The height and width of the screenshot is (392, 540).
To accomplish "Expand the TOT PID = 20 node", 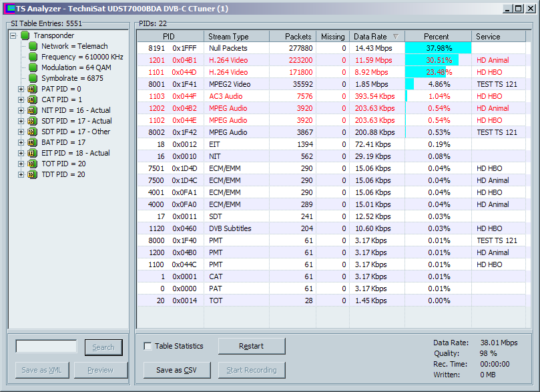I will pyautogui.click(x=21, y=164).
